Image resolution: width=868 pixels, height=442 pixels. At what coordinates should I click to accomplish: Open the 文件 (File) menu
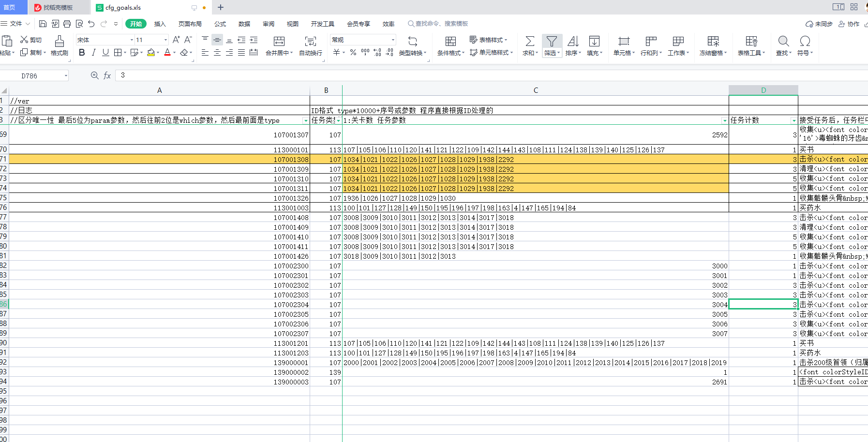16,24
